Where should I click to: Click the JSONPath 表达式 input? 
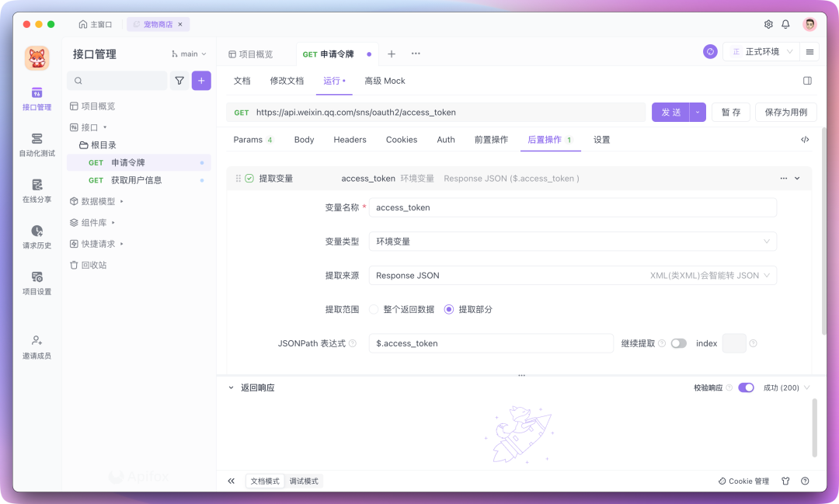[x=491, y=343]
